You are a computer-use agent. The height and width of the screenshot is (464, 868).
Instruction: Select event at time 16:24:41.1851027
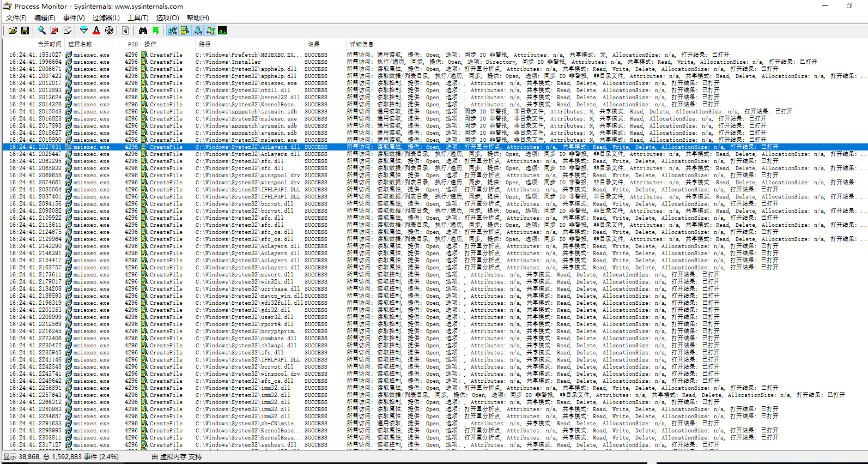coord(435,55)
